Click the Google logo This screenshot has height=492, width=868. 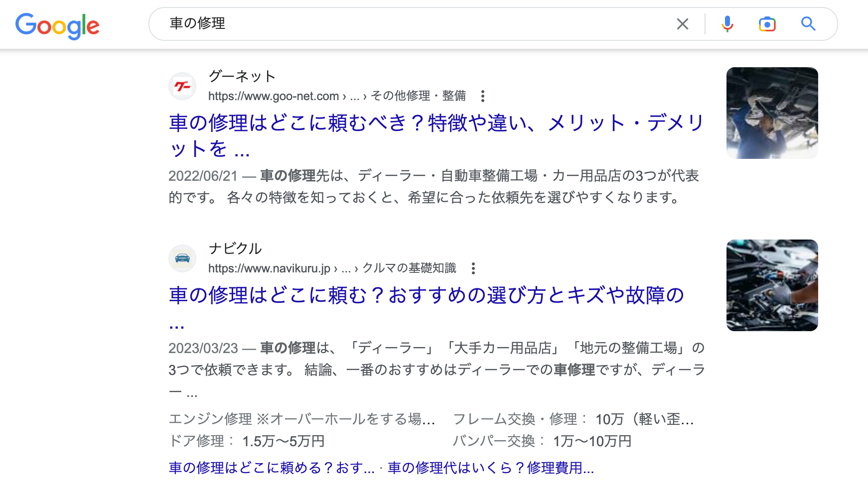[x=57, y=25]
